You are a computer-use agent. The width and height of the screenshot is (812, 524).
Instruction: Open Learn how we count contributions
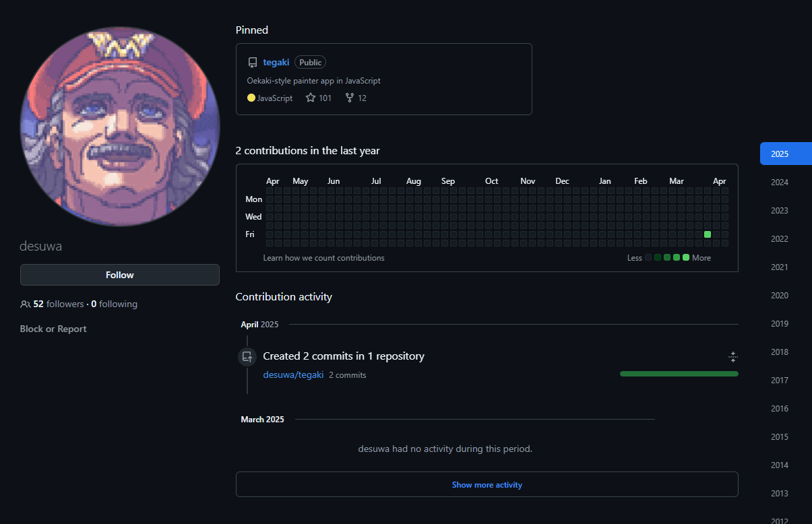(x=323, y=258)
